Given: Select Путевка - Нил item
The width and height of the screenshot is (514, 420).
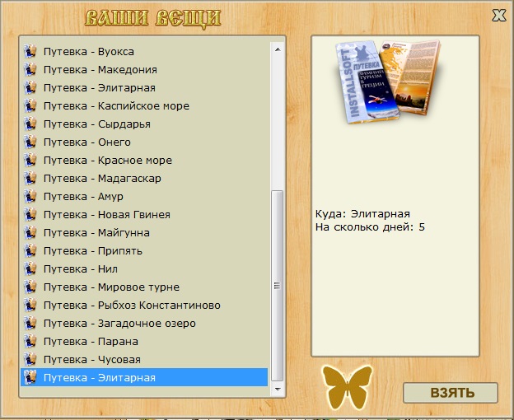Looking at the screenshot, I should pos(144,269).
